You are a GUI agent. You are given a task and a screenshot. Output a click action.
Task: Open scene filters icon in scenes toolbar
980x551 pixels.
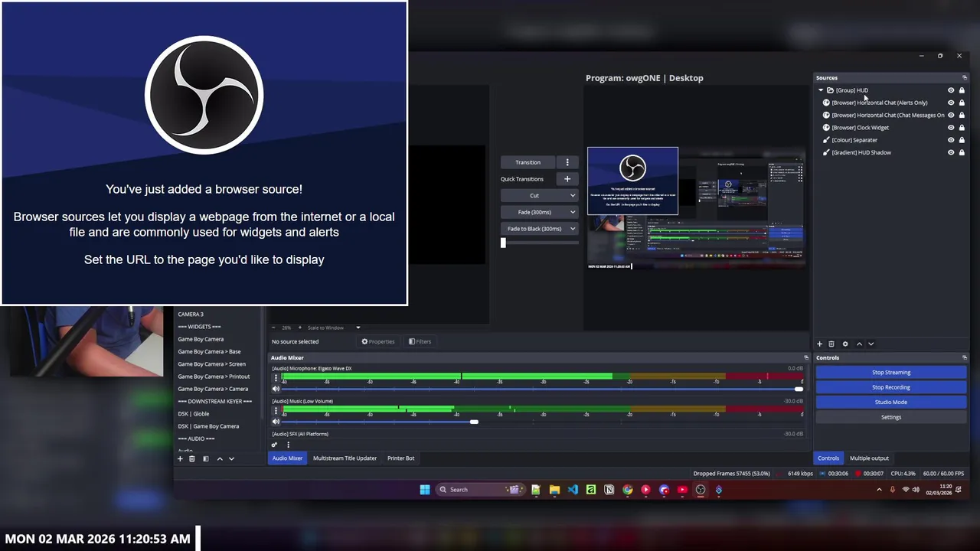205,458
